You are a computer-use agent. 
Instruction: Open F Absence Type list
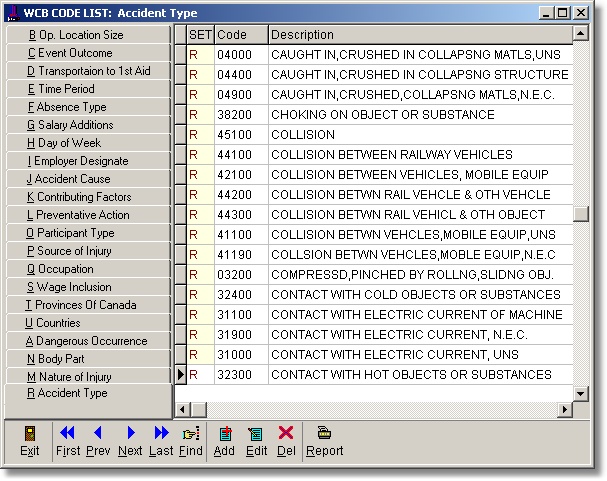[88, 107]
